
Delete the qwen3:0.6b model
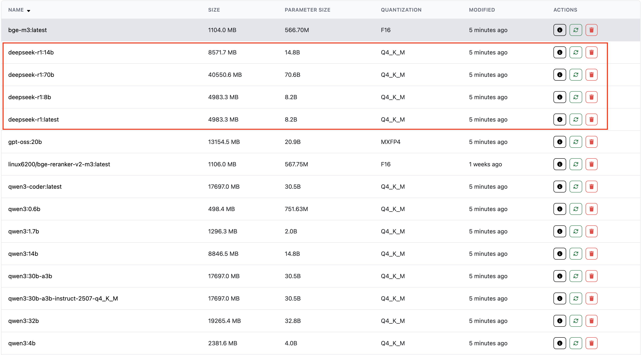coord(591,209)
